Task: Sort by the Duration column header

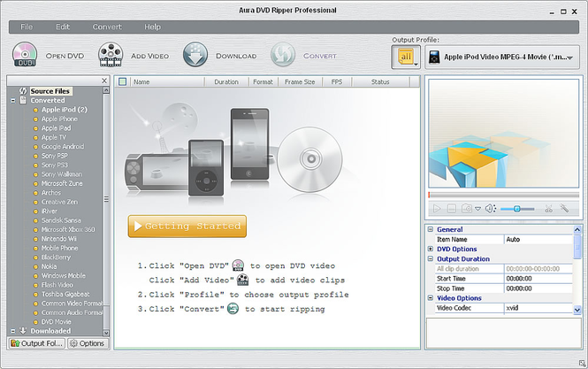Action: coord(226,81)
